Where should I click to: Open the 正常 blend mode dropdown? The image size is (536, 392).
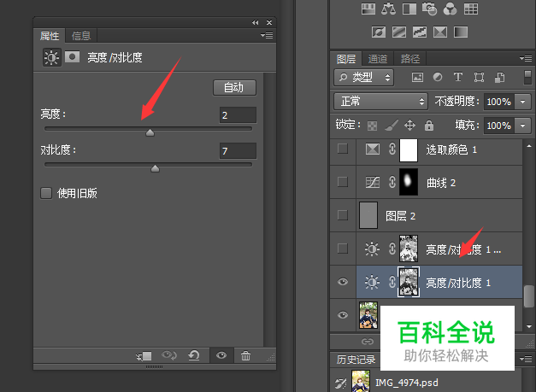380,102
